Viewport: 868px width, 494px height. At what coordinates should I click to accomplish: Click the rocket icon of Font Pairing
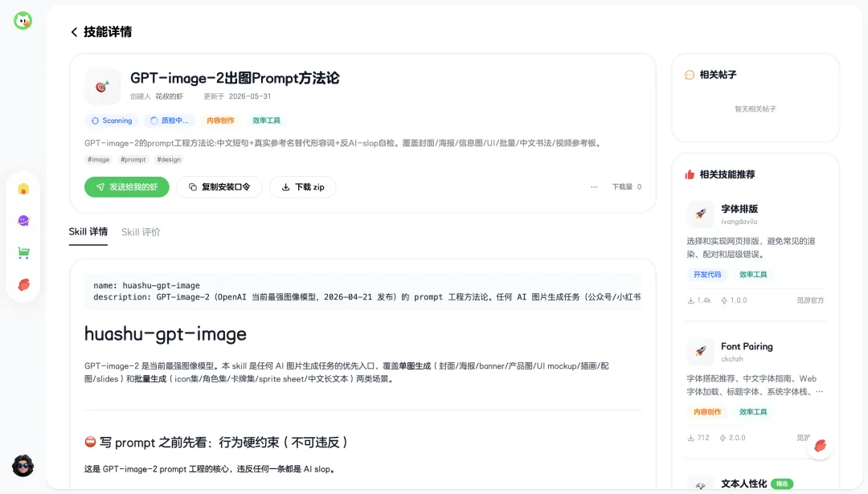point(700,351)
